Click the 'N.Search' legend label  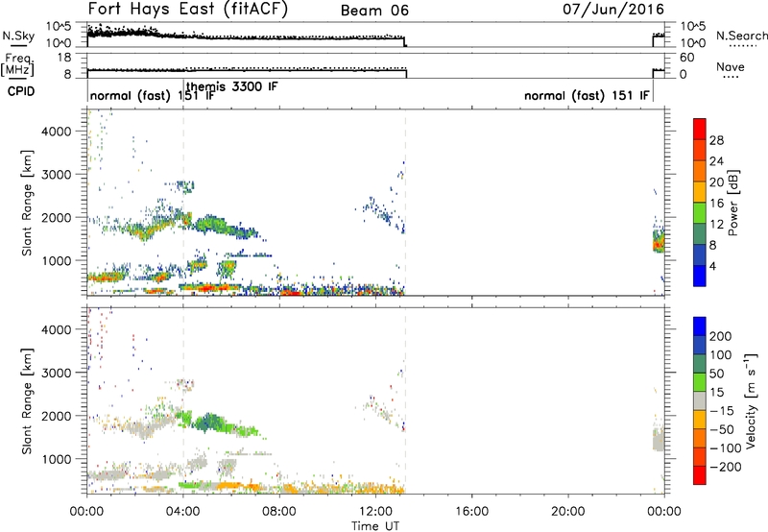point(741,36)
